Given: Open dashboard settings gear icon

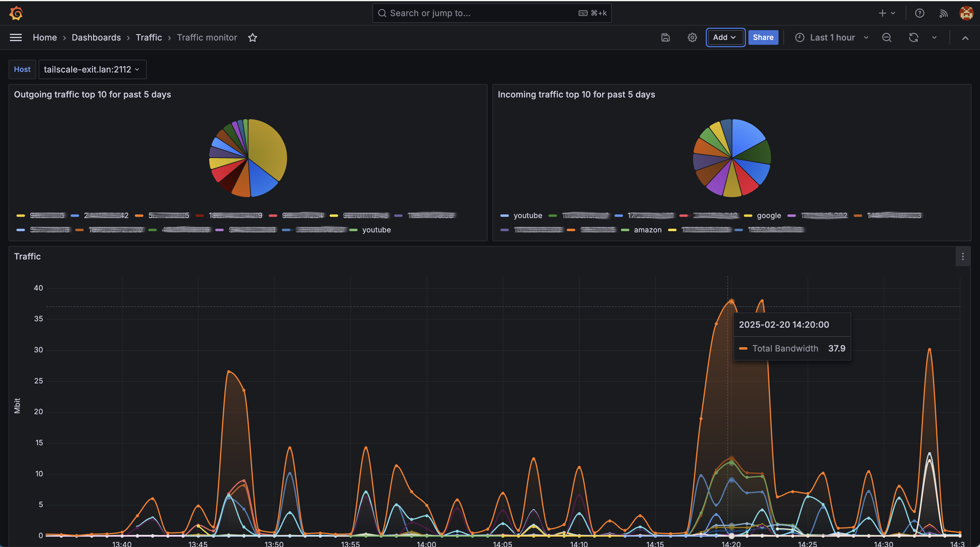Looking at the screenshot, I should coord(692,37).
